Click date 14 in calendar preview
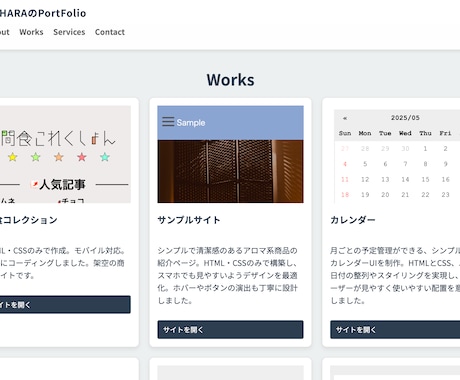The image size is (460, 380). click(x=405, y=179)
